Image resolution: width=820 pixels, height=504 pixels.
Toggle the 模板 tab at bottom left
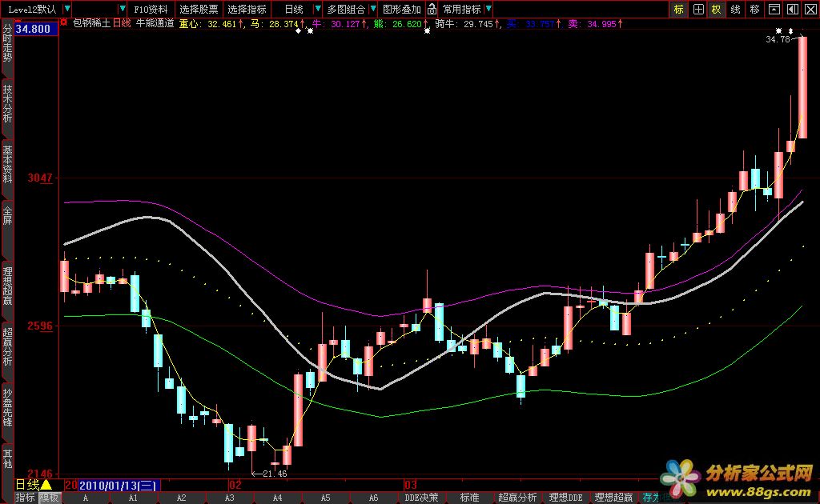point(50,498)
